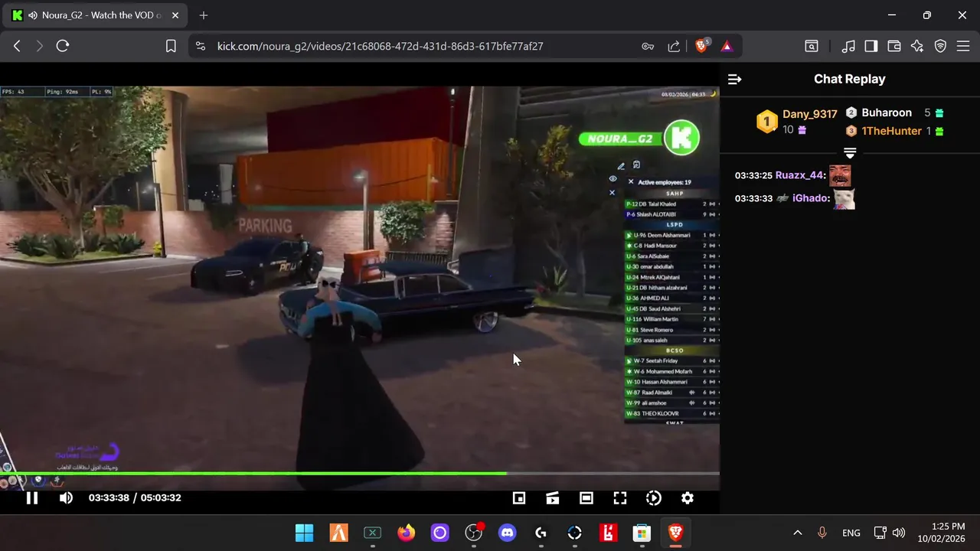Open Logitech G HUB from taskbar
The height and width of the screenshot is (551, 980).
point(541,533)
